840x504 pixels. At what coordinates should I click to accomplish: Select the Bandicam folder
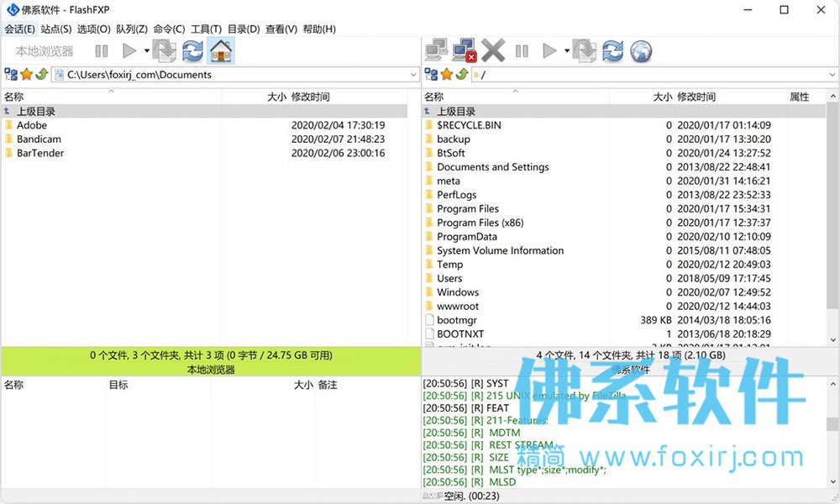point(204,139)
